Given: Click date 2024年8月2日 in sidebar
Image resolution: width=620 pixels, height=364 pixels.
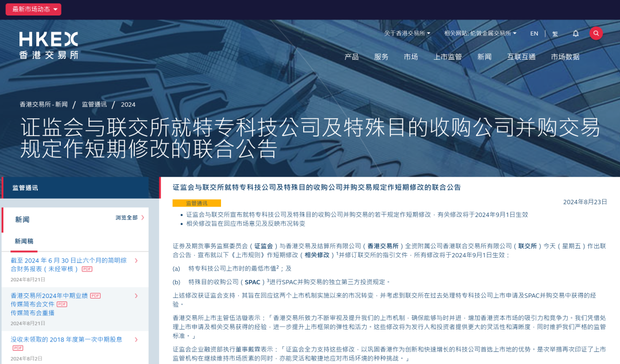Looking at the screenshot, I should (26, 358).
